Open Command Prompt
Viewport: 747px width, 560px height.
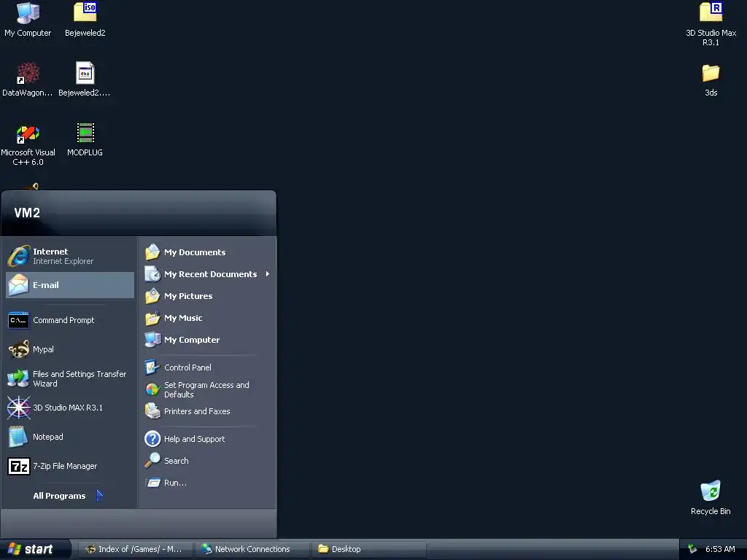coord(70,321)
